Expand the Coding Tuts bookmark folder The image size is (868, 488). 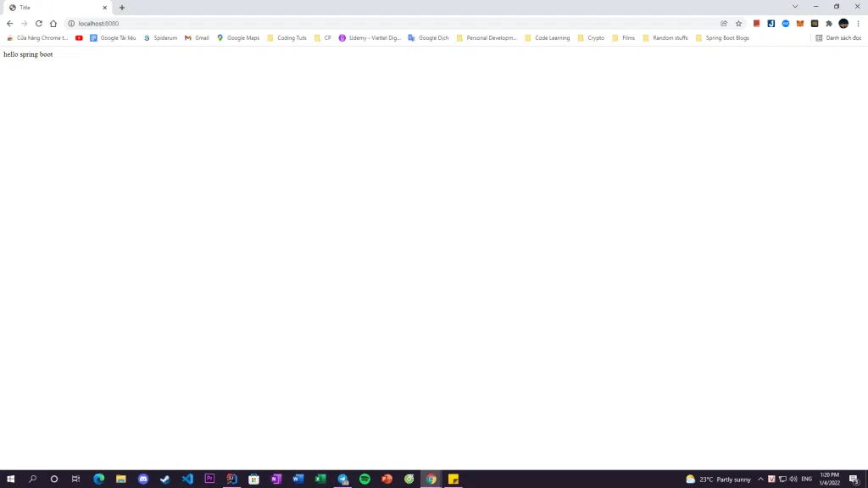click(287, 37)
